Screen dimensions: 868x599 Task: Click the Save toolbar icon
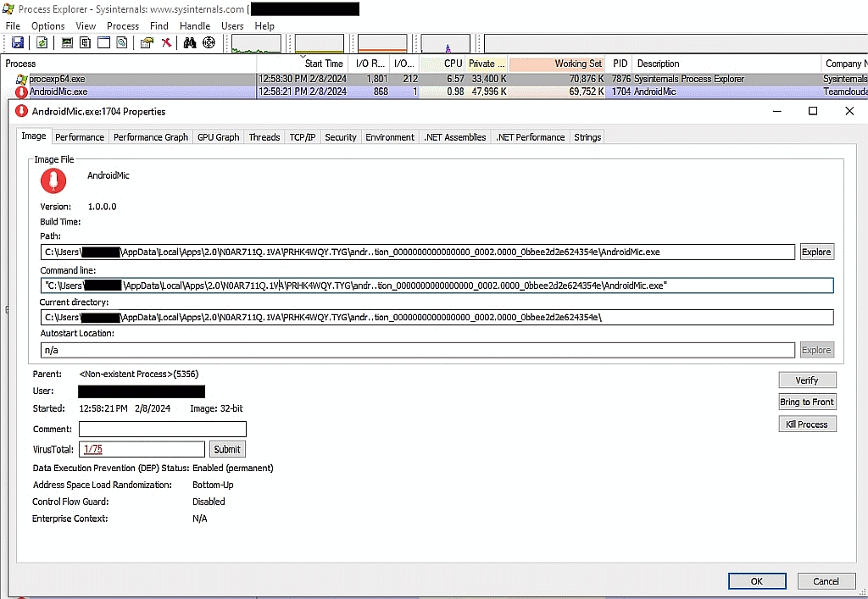coord(17,42)
